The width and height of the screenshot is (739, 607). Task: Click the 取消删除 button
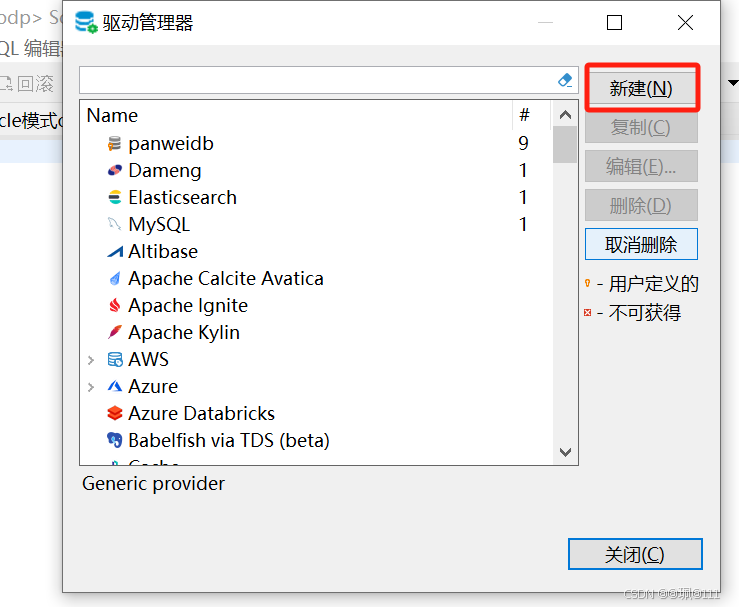tap(641, 244)
